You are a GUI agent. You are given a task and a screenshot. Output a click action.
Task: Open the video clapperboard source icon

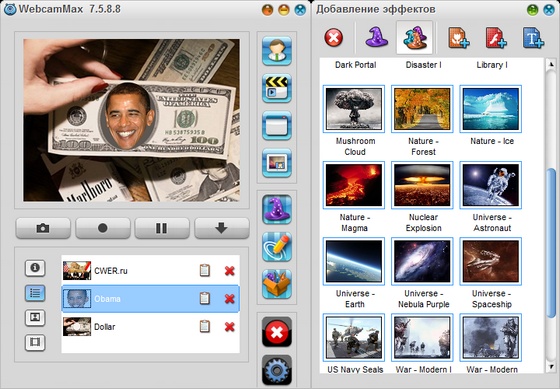277,88
